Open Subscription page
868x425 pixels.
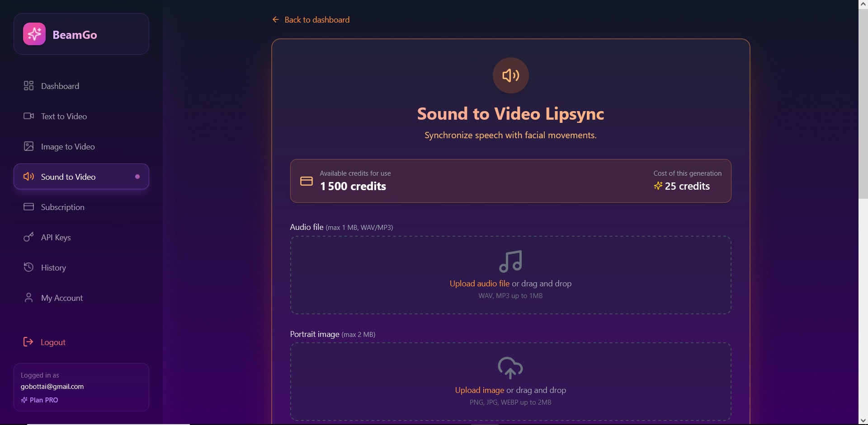(x=81, y=207)
